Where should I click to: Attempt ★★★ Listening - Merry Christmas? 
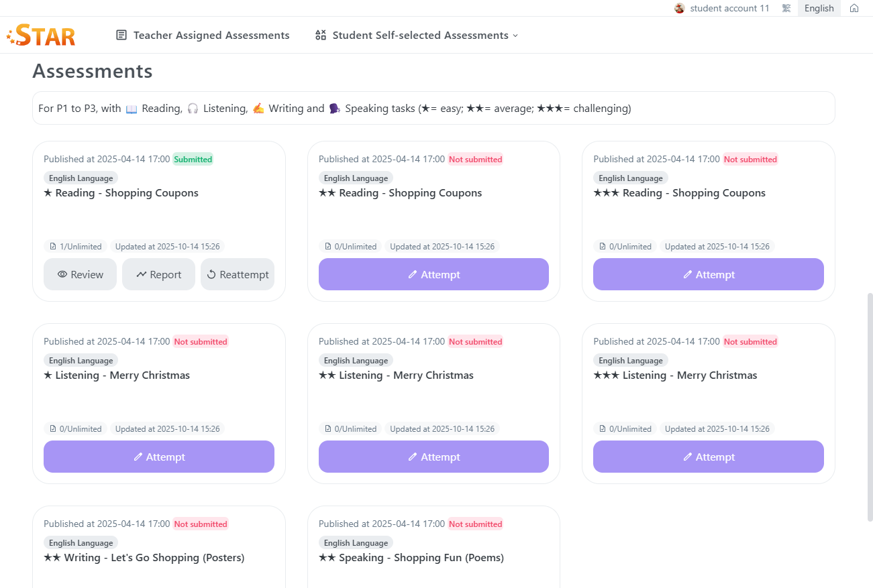coord(708,457)
